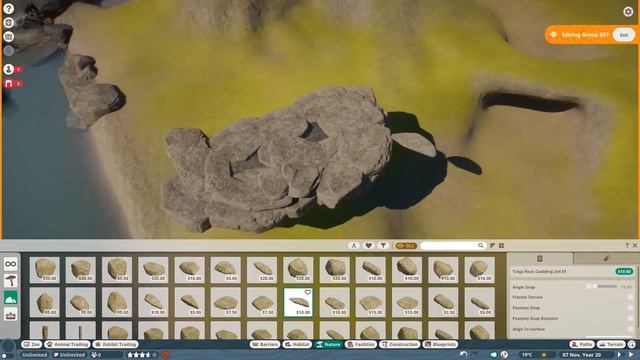Click the 19°C temperature readout
Screen dimensions: 640x360
pyautogui.click(x=527, y=355)
